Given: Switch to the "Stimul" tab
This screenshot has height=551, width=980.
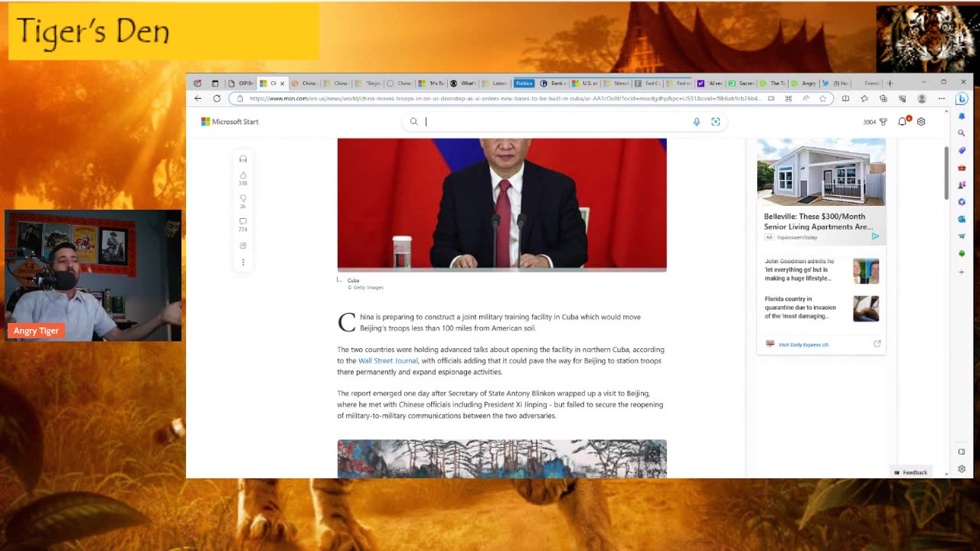Looking at the screenshot, I should tap(616, 83).
